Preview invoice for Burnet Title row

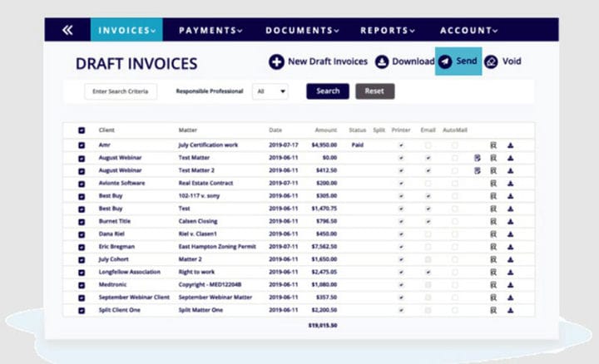[493, 221]
